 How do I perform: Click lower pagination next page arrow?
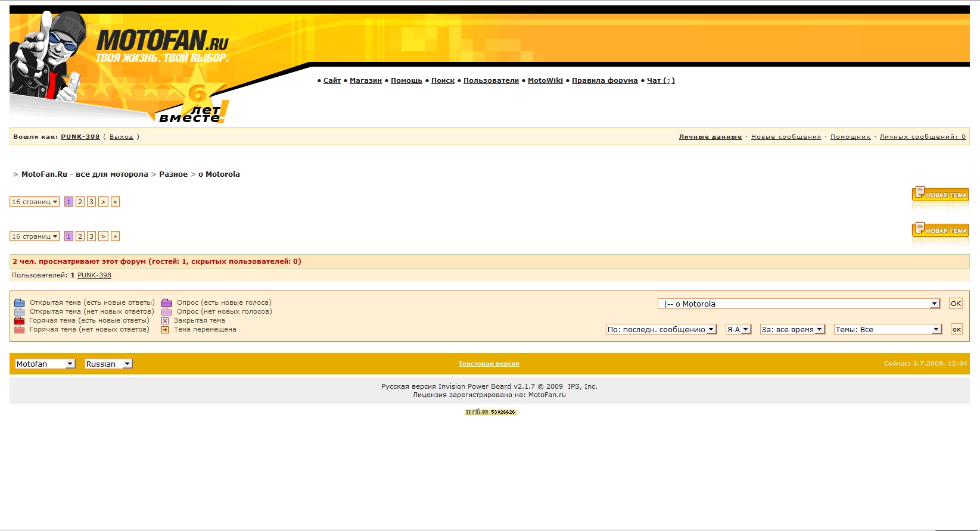[x=103, y=236]
